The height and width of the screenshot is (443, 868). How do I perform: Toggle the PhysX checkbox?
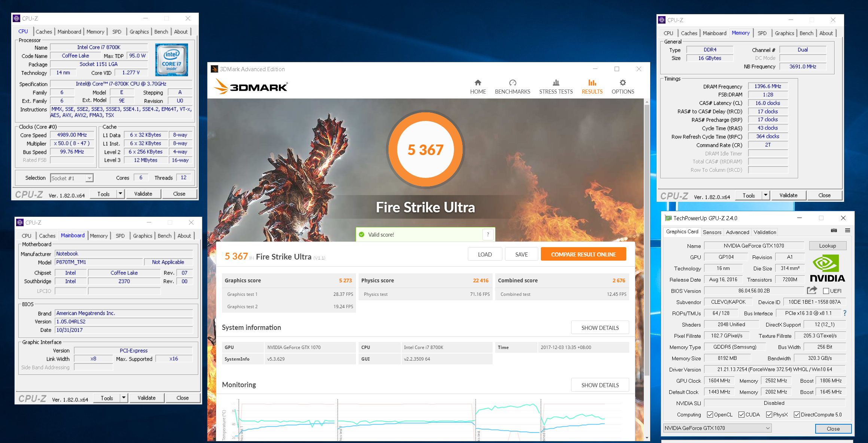click(x=769, y=415)
